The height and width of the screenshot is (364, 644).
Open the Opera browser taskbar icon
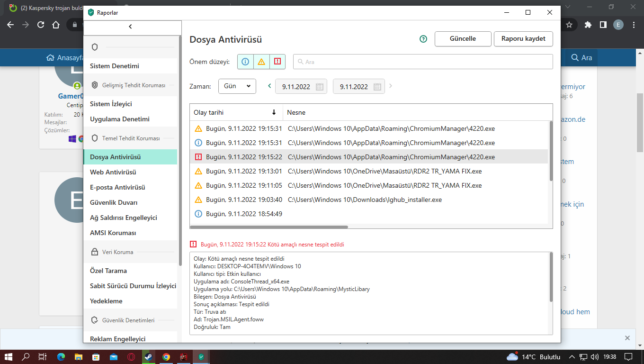[131, 357]
